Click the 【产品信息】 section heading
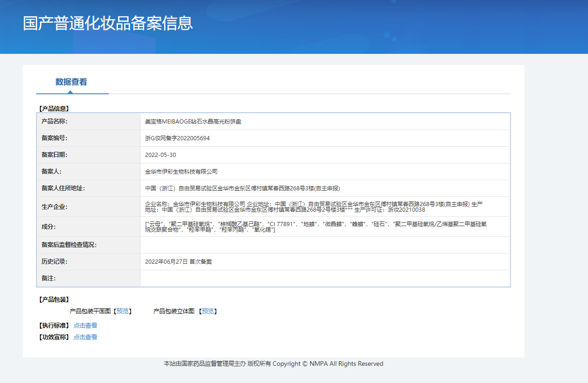This screenshot has width=588, height=383. click(54, 109)
